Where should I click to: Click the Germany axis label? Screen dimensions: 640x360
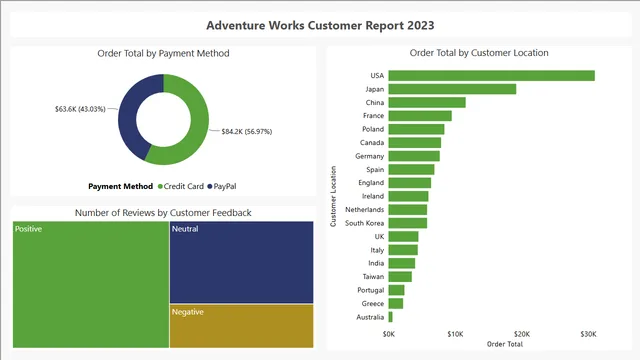click(x=370, y=156)
